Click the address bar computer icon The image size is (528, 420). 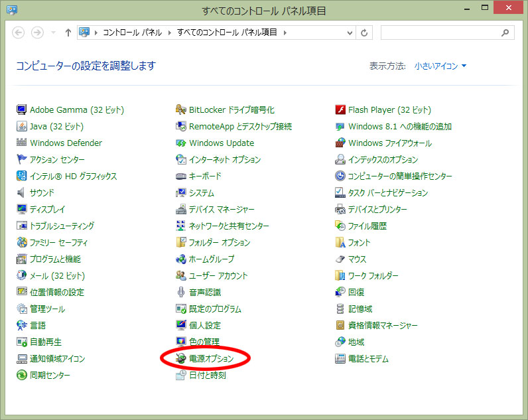pyautogui.click(x=84, y=32)
